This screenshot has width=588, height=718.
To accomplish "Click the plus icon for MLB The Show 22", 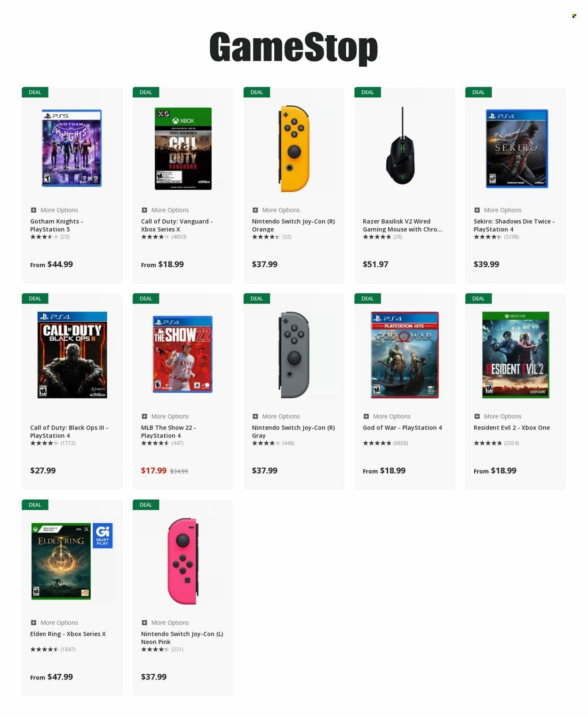I will [144, 416].
